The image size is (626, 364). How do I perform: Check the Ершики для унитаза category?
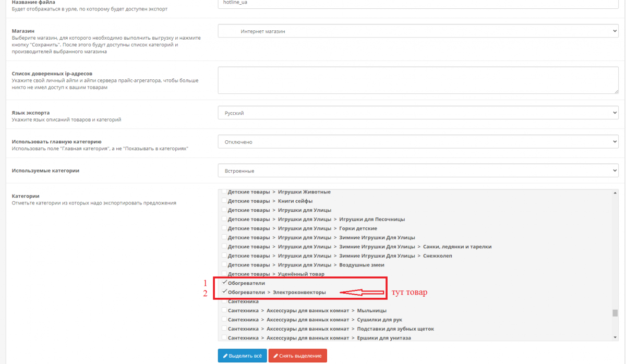pos(225,338)
